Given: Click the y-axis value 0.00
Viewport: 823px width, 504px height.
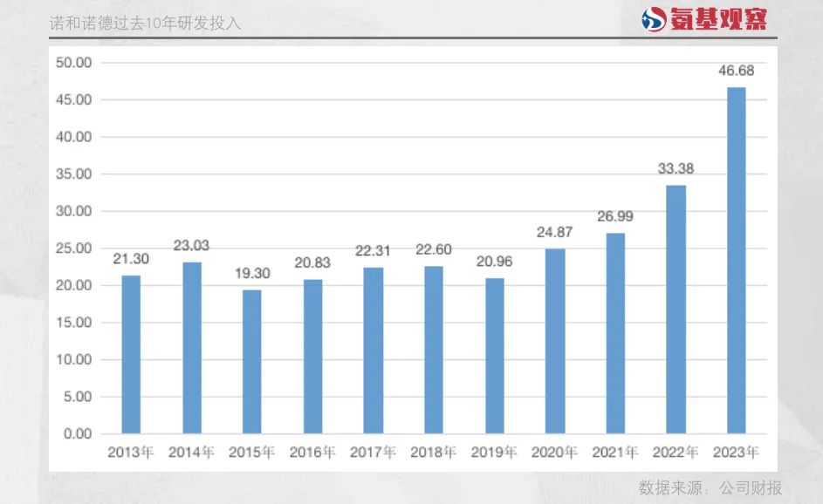Looking at the screenshot, I should (x=78, y=433).
